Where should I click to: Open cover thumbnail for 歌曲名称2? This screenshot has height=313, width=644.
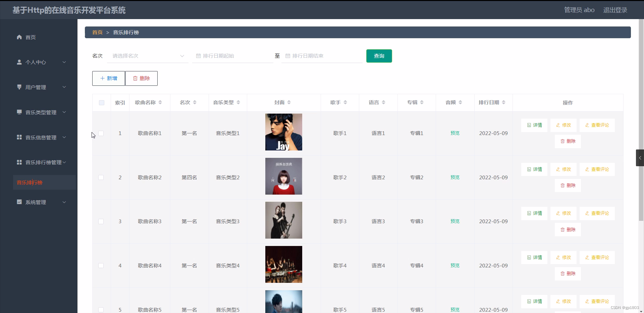[284, 176]
